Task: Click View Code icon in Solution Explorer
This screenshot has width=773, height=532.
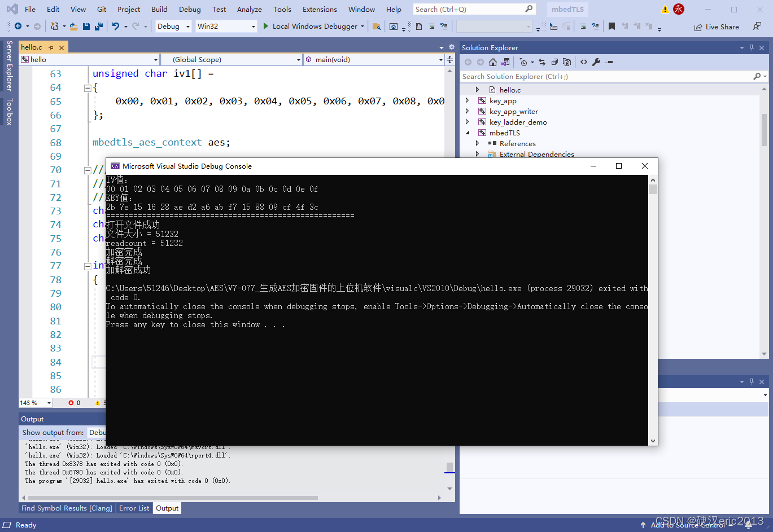Action: point(583,62)
